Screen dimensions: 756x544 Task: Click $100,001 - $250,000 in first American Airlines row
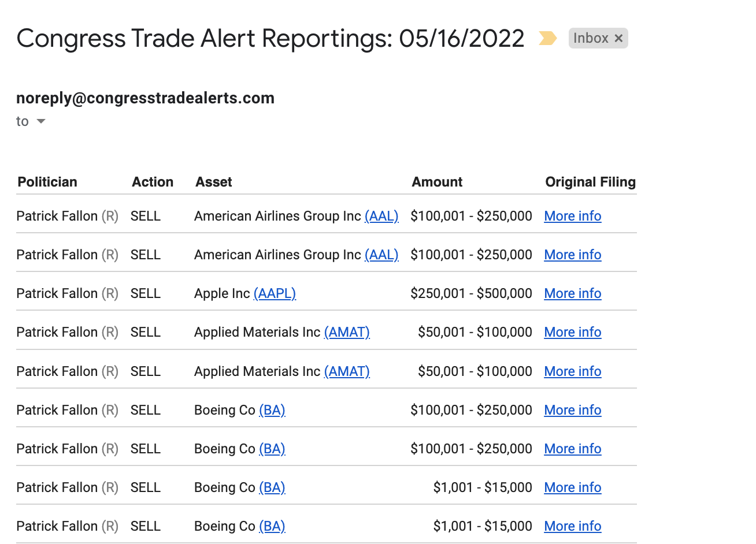471,216
